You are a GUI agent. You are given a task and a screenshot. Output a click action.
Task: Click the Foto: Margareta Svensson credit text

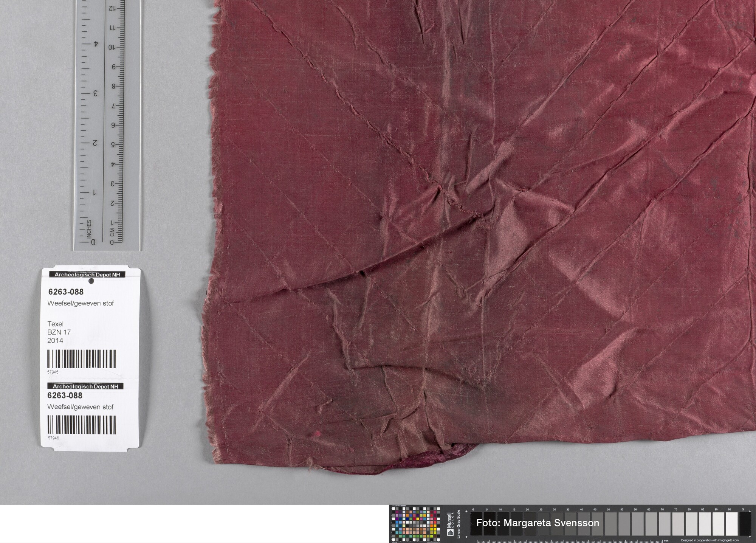(x=538, y=523)
